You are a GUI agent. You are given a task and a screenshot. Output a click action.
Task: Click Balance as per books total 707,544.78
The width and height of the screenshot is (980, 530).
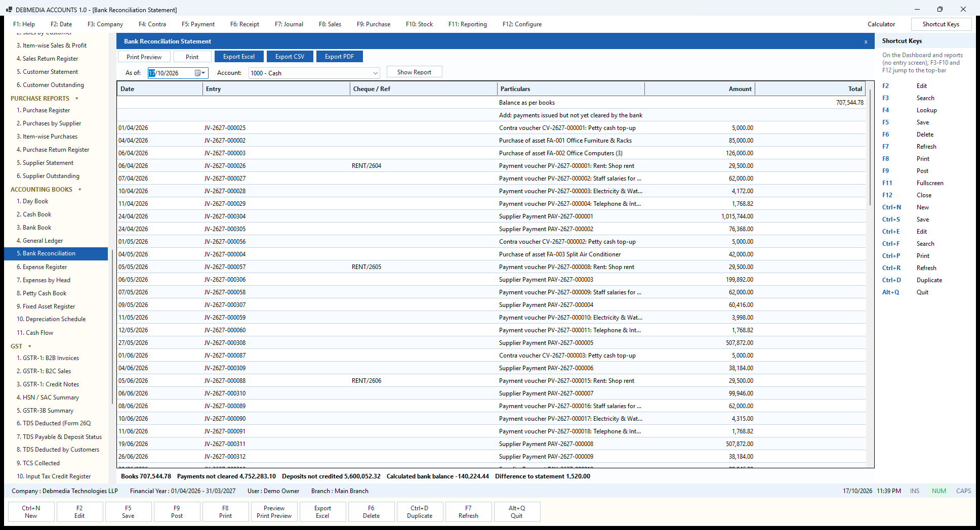tap(850, 103)
